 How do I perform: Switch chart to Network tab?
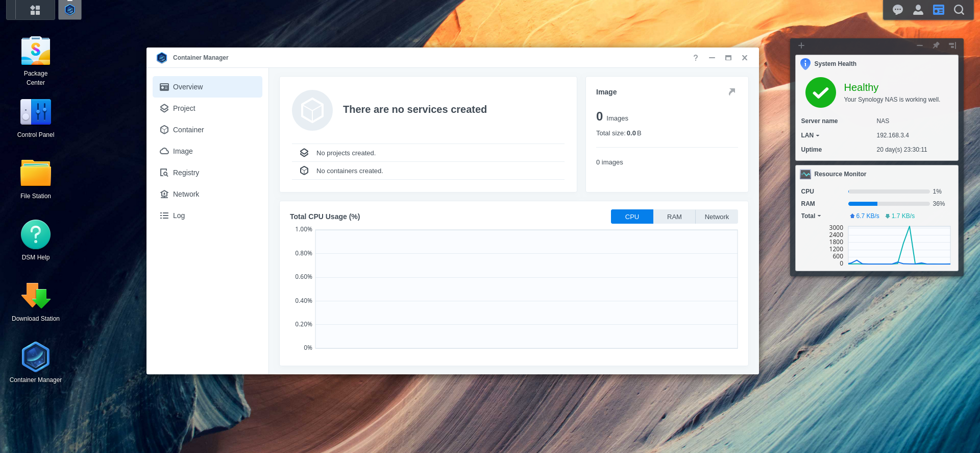tap(717, 217)
